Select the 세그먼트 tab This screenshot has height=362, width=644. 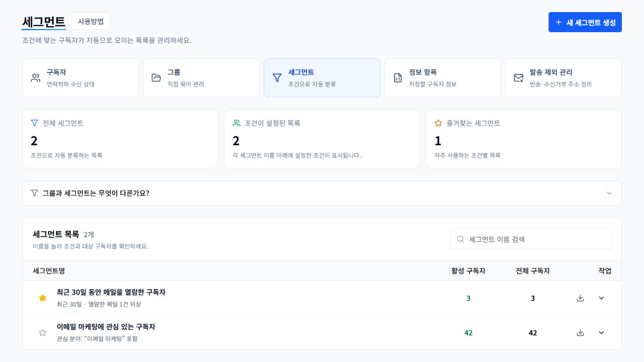322,78
